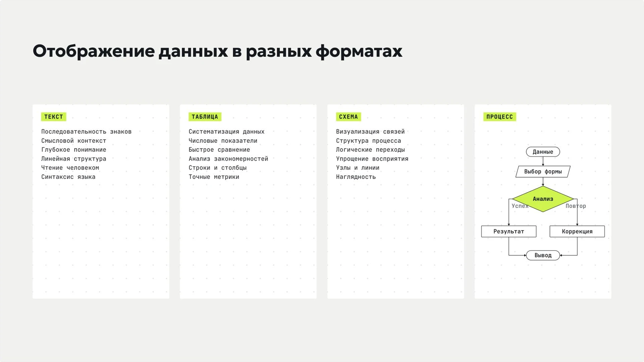Select the 'Выбор формы' parallelogram node

543,172
